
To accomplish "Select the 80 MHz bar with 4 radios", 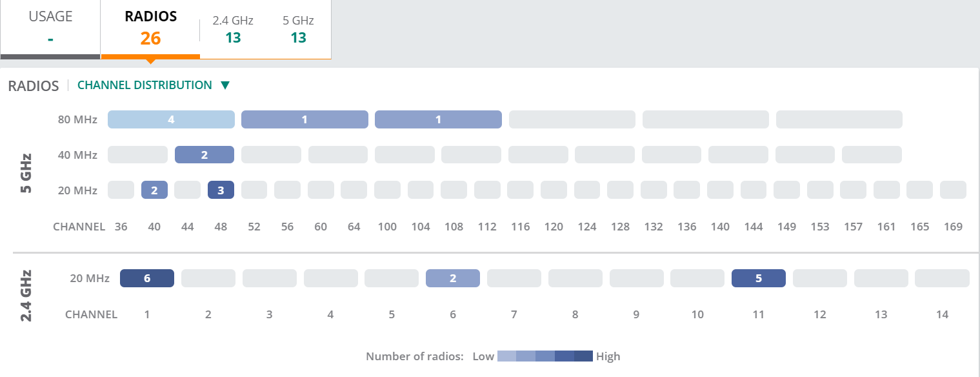I will pos(171,119).
